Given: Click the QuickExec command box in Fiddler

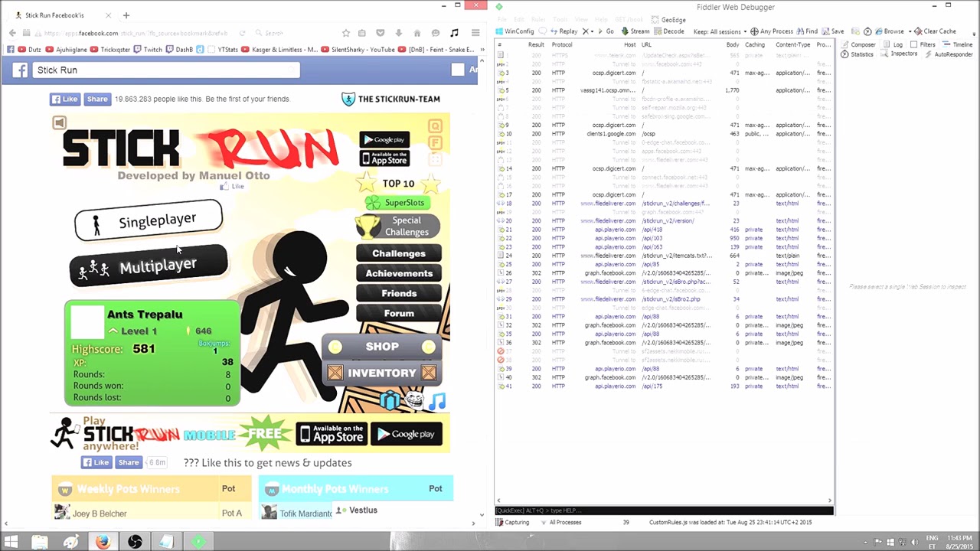Looking at the screenshot, I should click(663, 510).
